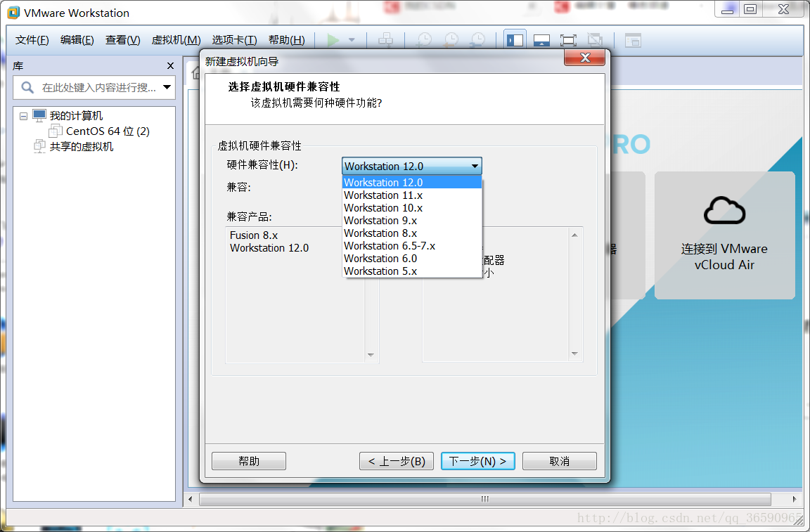Click the horizontal scrollbar thumb at bottom
810x532 pixels.
[x=484, y=499]
